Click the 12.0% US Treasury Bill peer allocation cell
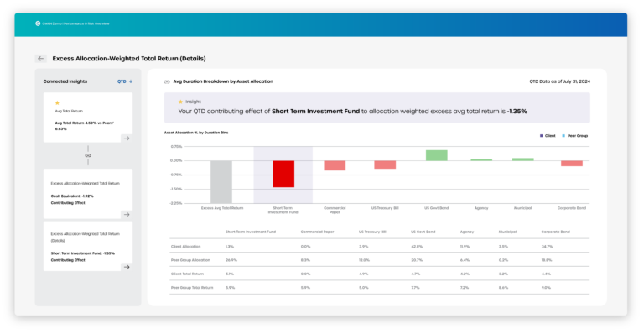Screen dimensions: 644x334 coord(364,260)
